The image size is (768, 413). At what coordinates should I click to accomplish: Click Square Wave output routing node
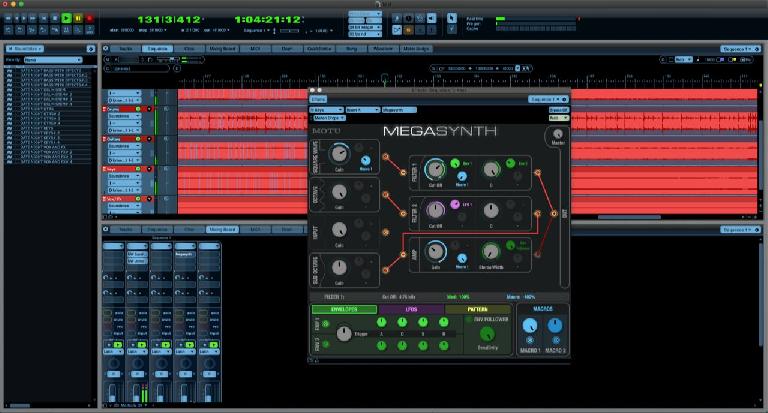[x=385, y=157]
